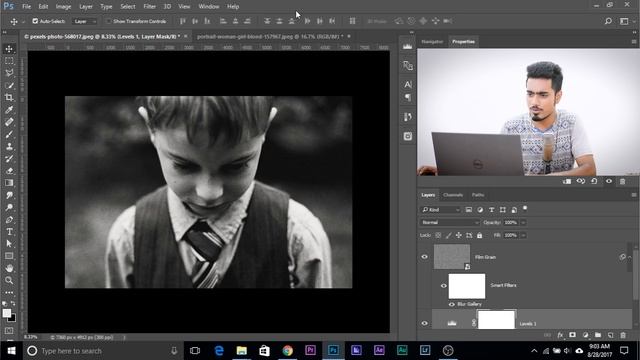The image size is (640, 360).
Task: Select the Eraser tool
Action: (9, 171)
